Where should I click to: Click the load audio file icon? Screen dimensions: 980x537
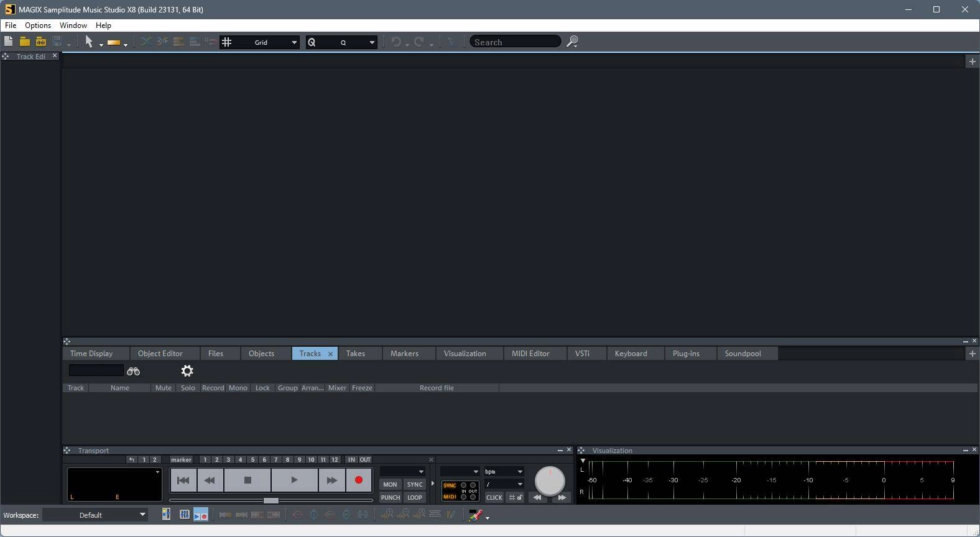[x=40, y=42]
